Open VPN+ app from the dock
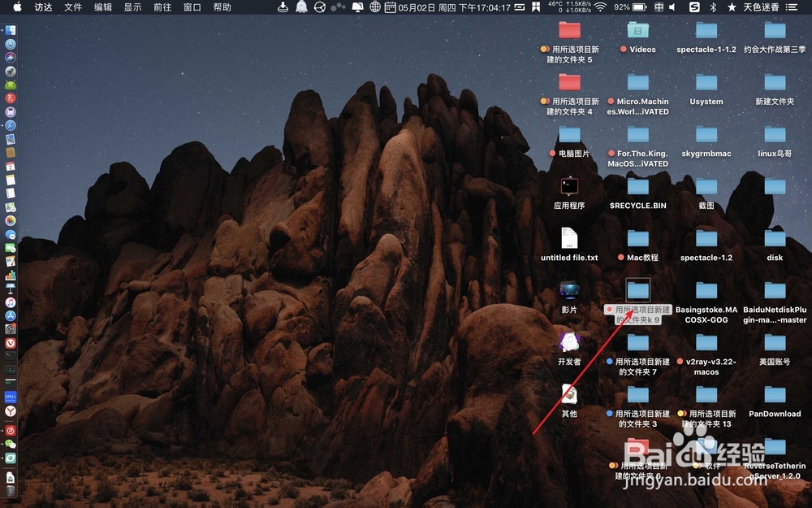 click(x=11, y=397)
